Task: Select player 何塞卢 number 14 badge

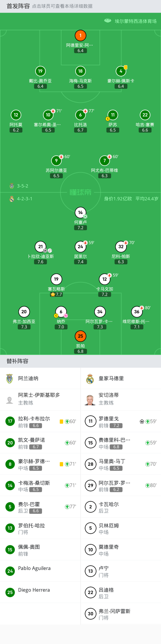Action: [x=80, y=213]
